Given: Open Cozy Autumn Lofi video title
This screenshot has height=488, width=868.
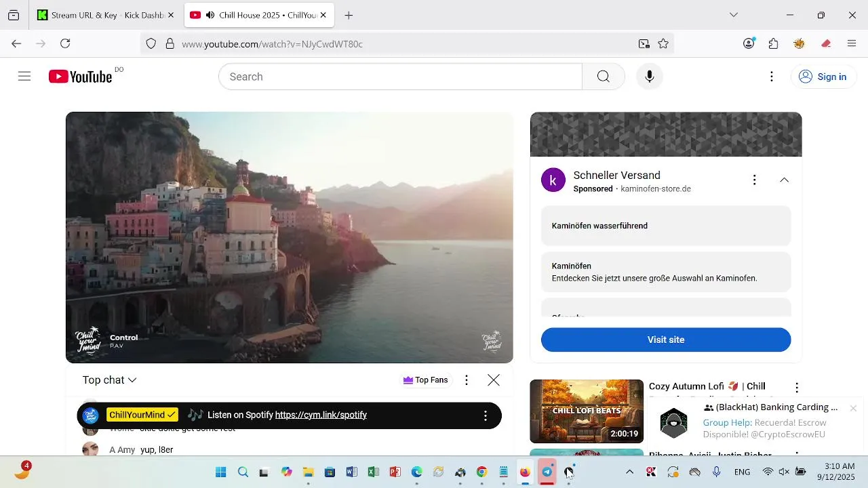Looking at the screenshot, I should (707, 386).
